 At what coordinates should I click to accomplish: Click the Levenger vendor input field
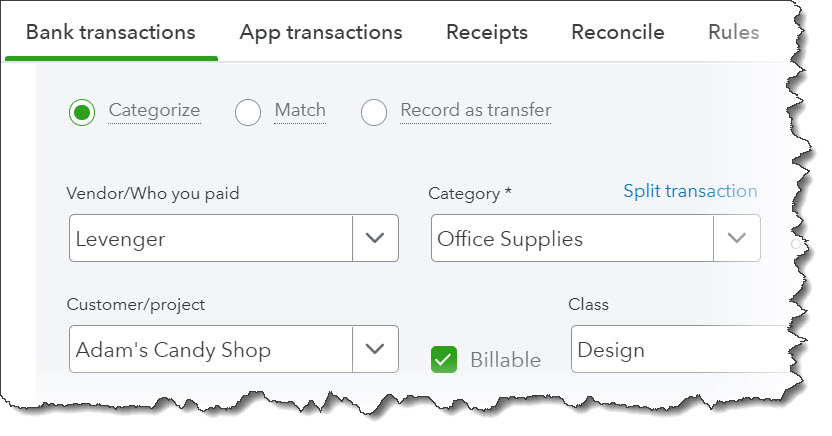(x=210, y=239)
